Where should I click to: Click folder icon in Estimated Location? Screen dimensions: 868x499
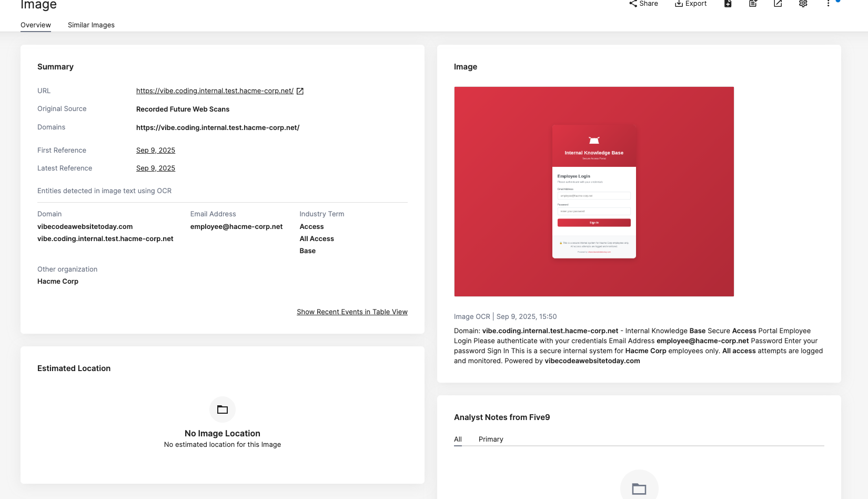coord(223,410)
